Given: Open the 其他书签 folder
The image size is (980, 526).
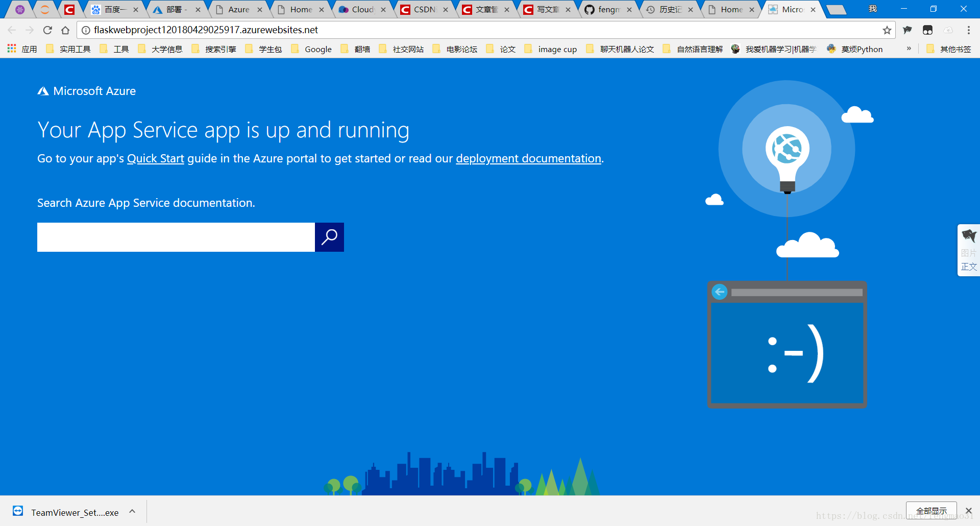Looking at the screenshot, I should tap(949, 49).
